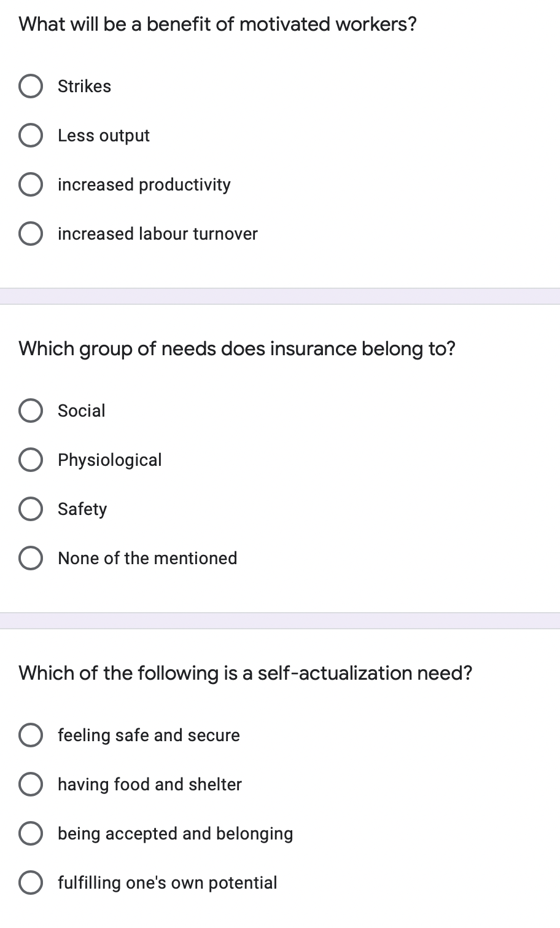
Task: Click the motivated workers question text
Action: point(217,24)
